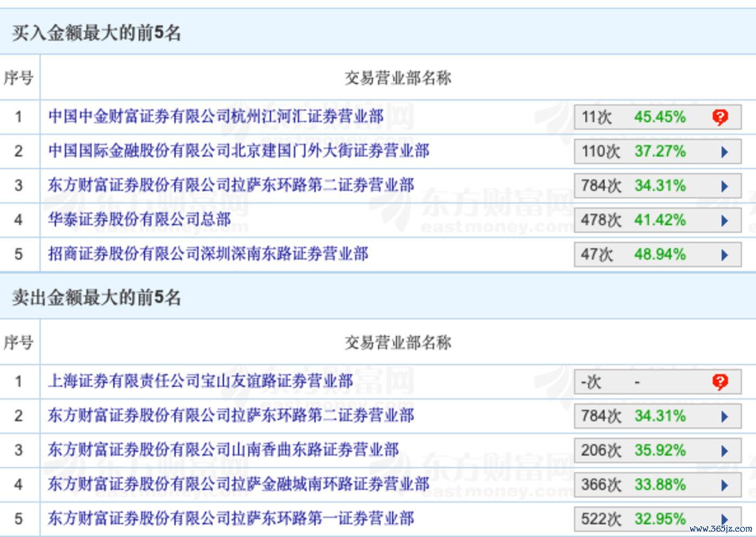Expand arrow next to 47次 48.94%
This screenshot has width=756, height=537.
725,255
